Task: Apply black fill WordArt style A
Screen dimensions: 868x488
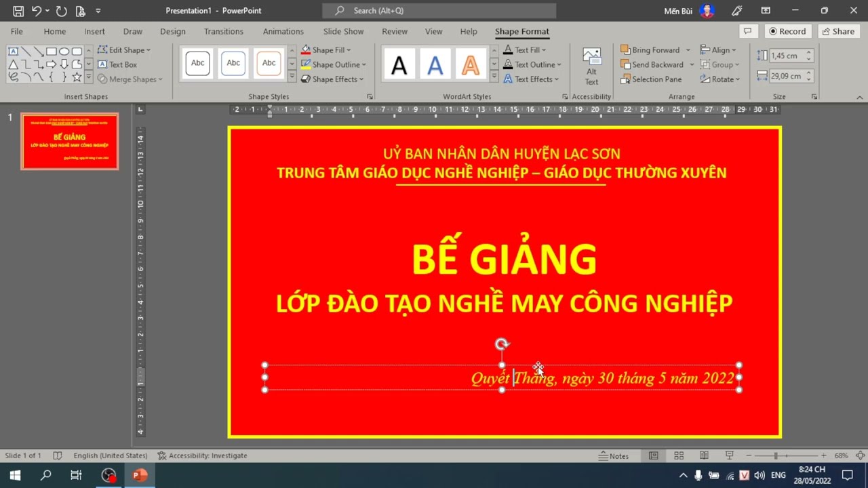Action: 399,65
